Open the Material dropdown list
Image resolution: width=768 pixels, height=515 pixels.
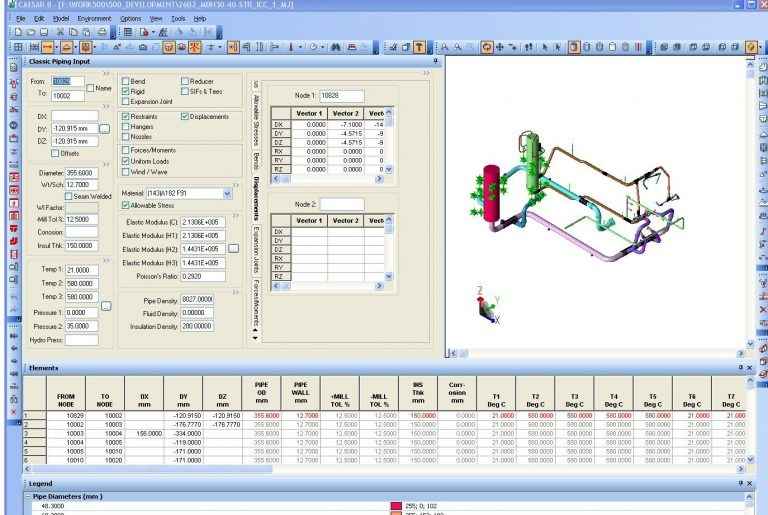[x=227, y=191]
